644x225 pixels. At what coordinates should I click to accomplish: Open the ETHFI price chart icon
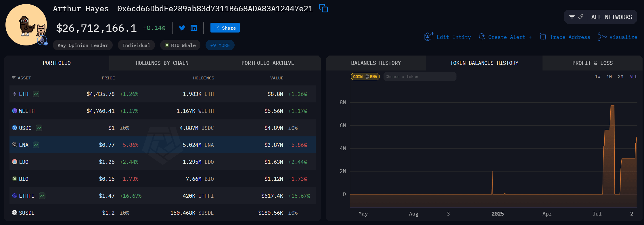42,196
